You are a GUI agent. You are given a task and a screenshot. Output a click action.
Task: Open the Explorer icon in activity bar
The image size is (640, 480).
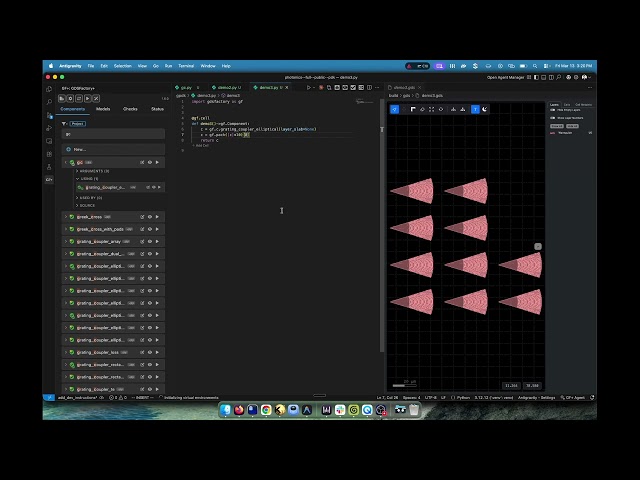pos(49,89)
